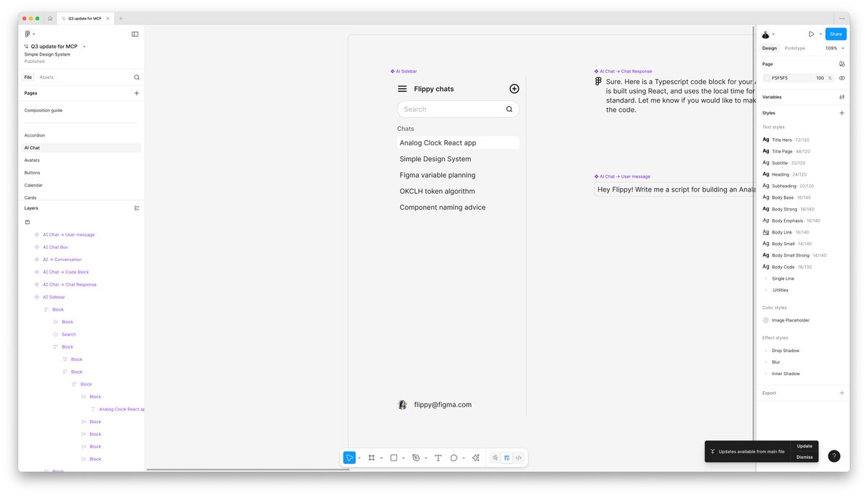Open Frame tool options arrow

point(381,458)
